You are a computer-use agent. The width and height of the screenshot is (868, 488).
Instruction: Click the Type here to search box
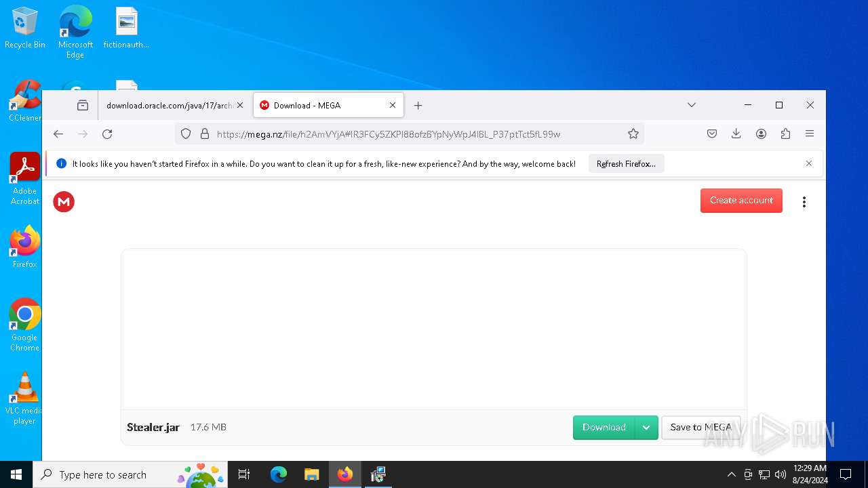click(x=130, y=474)
